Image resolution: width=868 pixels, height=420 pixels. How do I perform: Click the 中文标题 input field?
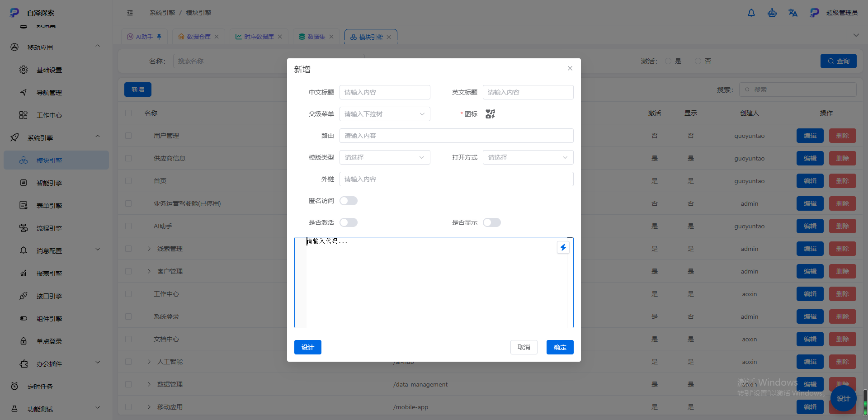pos(385,92)
